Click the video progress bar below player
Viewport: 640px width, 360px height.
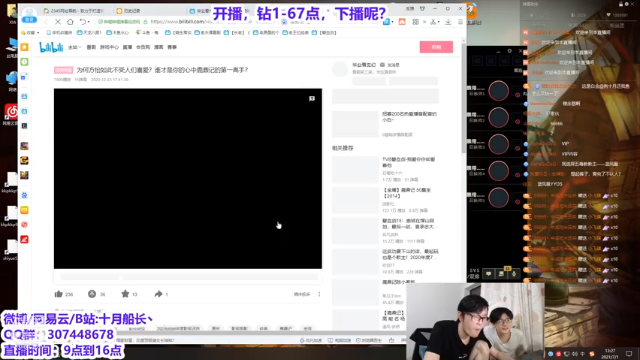[x=188, y=277]
